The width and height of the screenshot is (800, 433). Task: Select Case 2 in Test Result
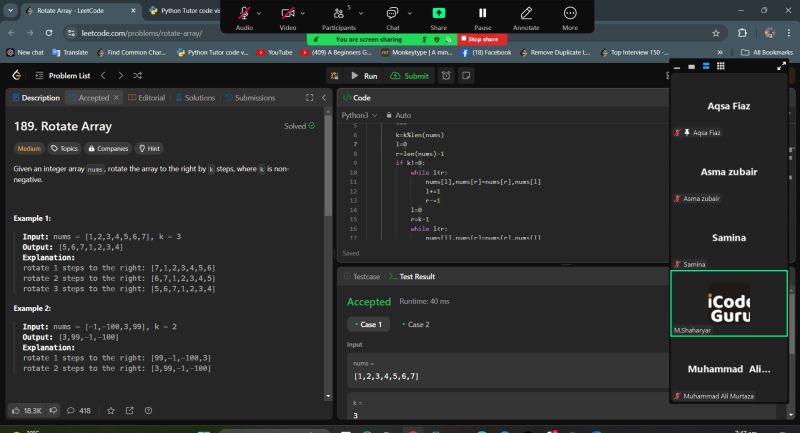tap(416, 324)
